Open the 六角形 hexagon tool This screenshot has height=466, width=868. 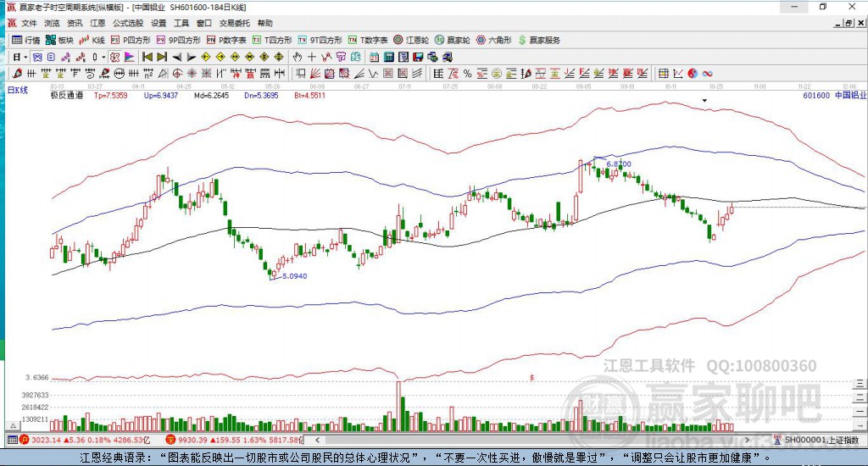[494, 40]
